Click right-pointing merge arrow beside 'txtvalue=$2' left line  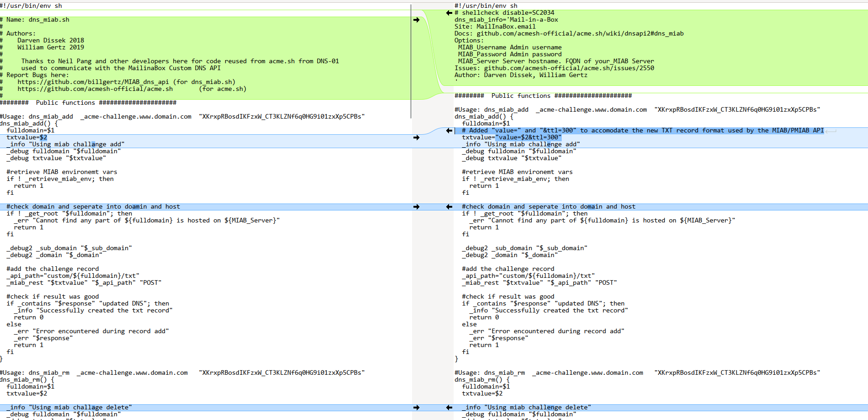416,138
